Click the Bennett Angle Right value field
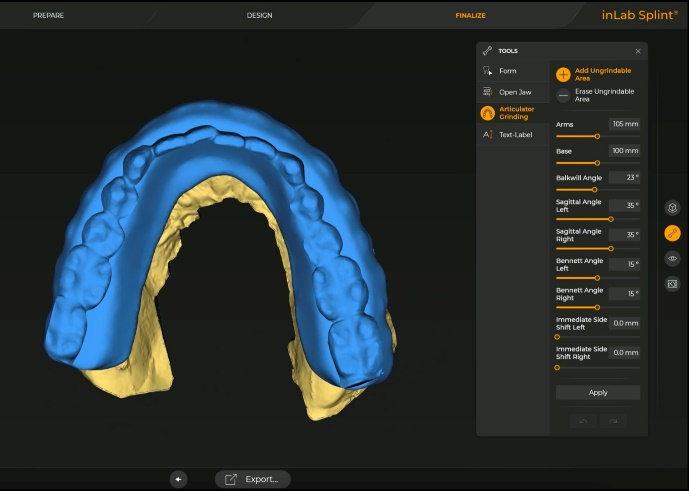Viewport: 689px width, 491px height. click(x=624, y=294)
